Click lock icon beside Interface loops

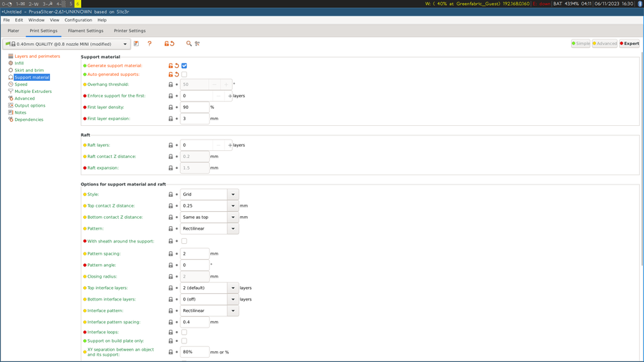coord(170,332)
